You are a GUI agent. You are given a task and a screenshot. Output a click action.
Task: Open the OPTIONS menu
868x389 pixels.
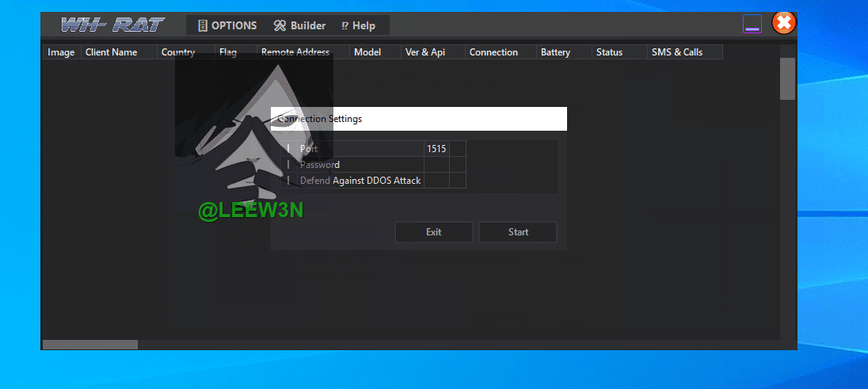227,25
